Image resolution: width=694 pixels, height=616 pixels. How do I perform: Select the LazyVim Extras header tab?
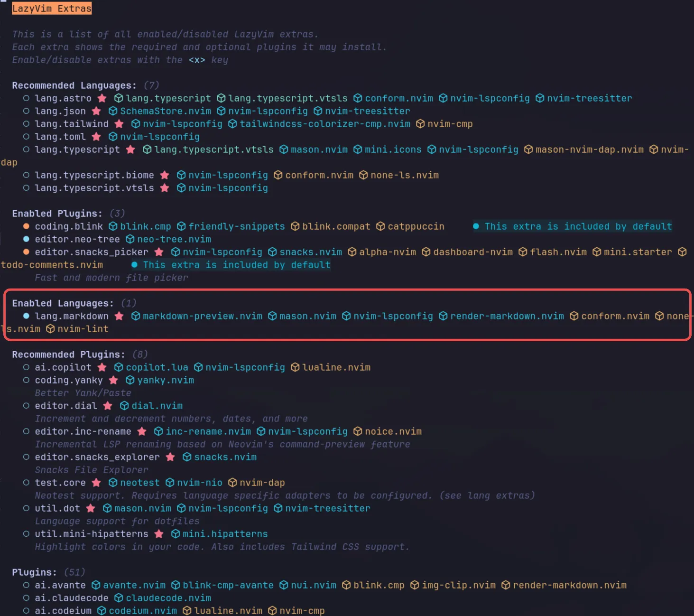pyautogui.click(x=51, y=8)
